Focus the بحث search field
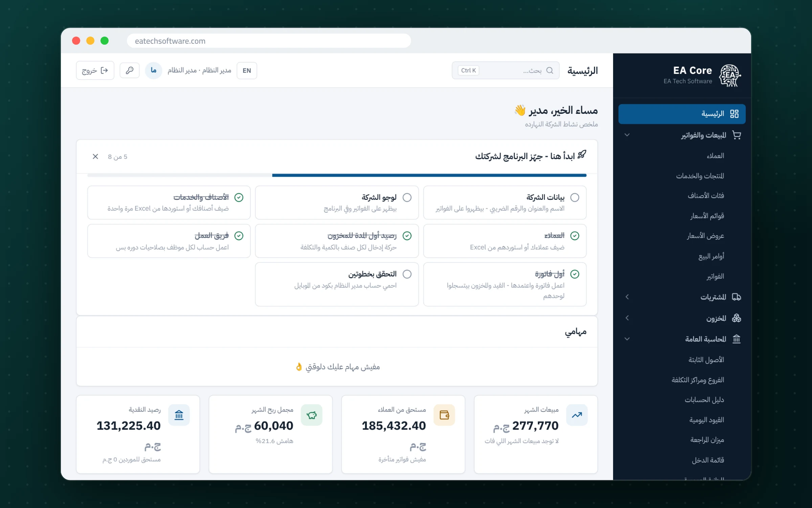 (505, 70)
